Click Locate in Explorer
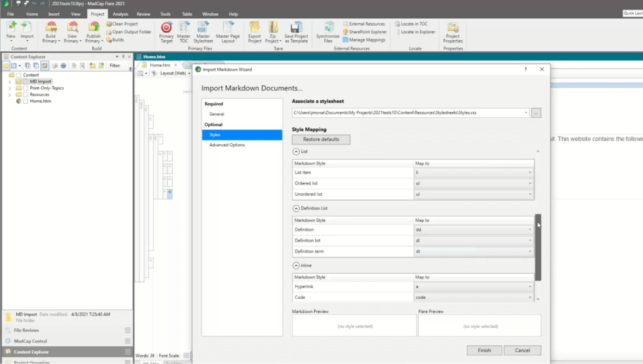This screenshot has height=364, width=643. [415, 31]
